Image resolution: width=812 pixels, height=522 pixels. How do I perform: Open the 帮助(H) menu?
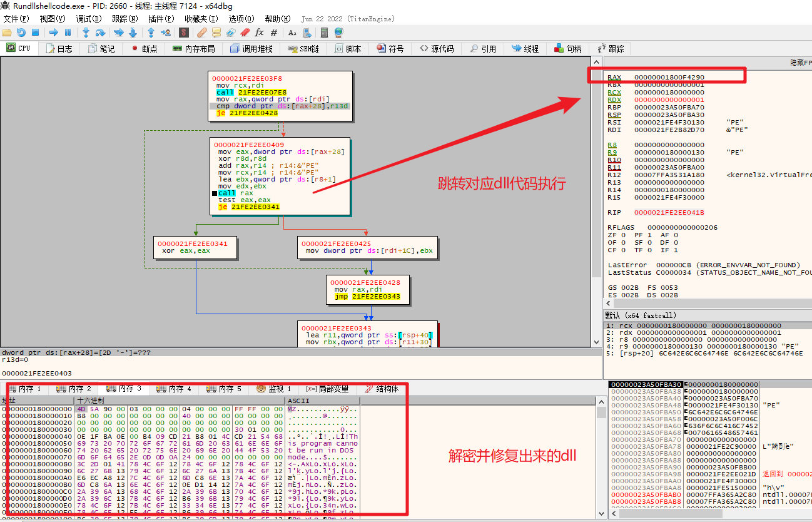pyautogui.click(x=278, y=19)
